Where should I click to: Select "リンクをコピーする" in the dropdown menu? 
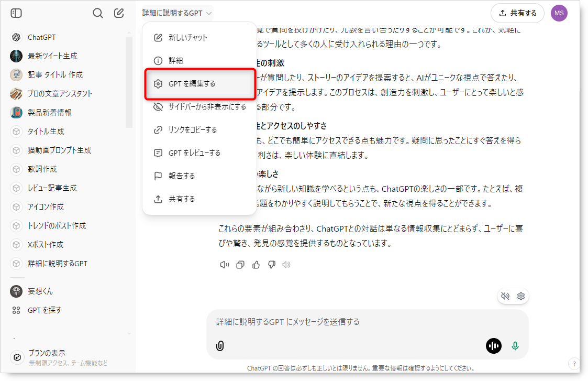coord(192,130)
